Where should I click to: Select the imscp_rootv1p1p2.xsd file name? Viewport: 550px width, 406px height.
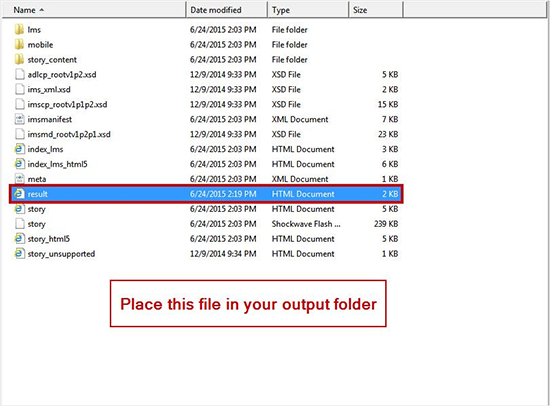tap(67, 105)
